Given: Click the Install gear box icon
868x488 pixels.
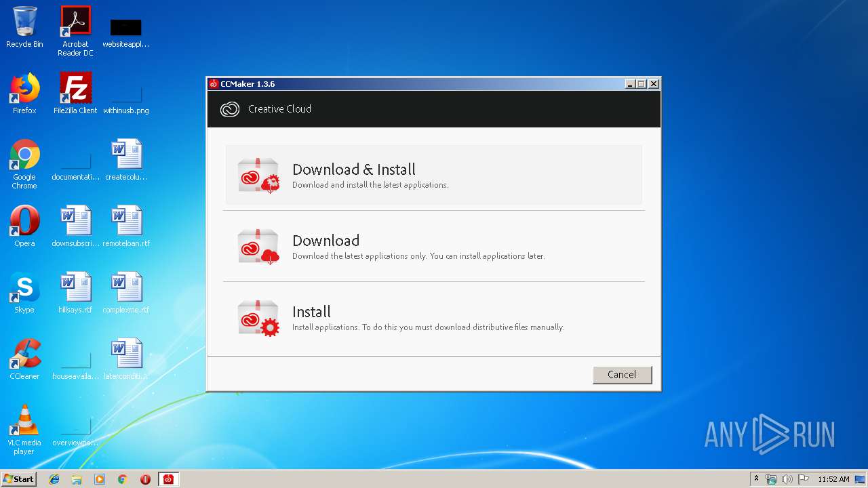Looking at the screenshot, I should coord(259,318).
